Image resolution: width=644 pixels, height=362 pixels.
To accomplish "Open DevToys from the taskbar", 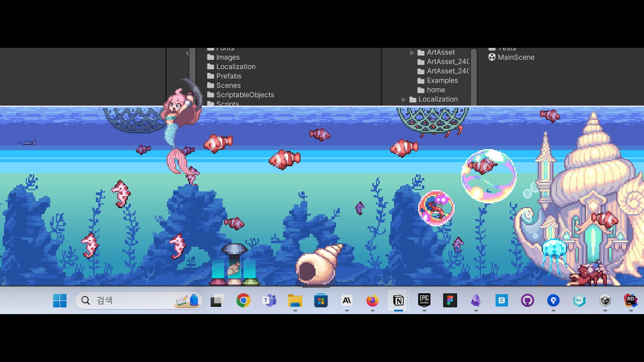I will click(579, 301).
